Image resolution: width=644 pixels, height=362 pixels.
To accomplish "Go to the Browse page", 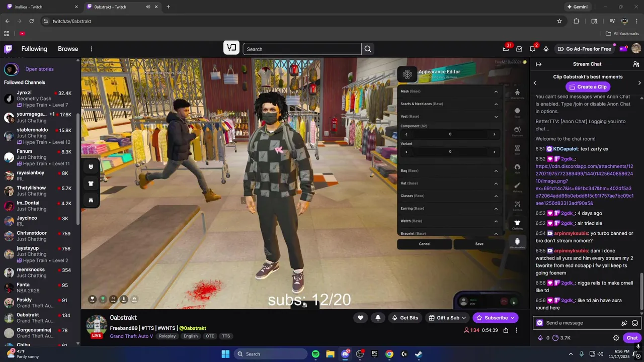I will tap(68, 49).
